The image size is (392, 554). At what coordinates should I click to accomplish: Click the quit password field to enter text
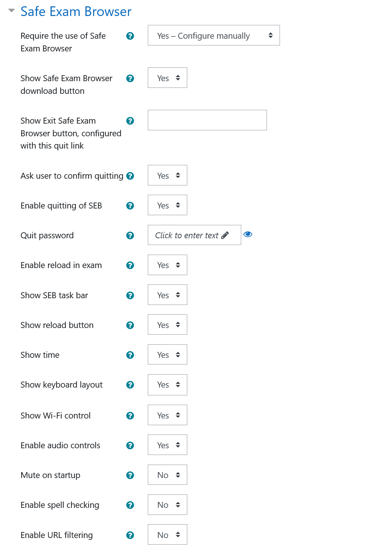click(x=194, y=235)
